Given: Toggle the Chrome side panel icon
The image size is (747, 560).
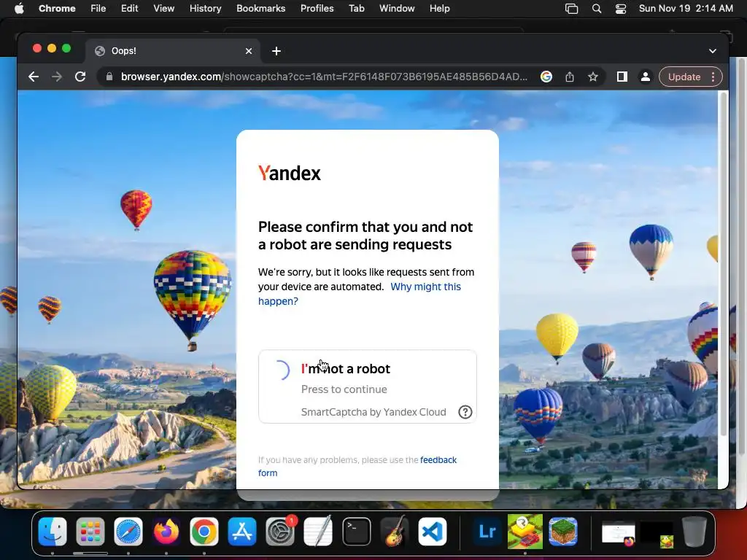Looking at the screenshot, I should 622,77.
